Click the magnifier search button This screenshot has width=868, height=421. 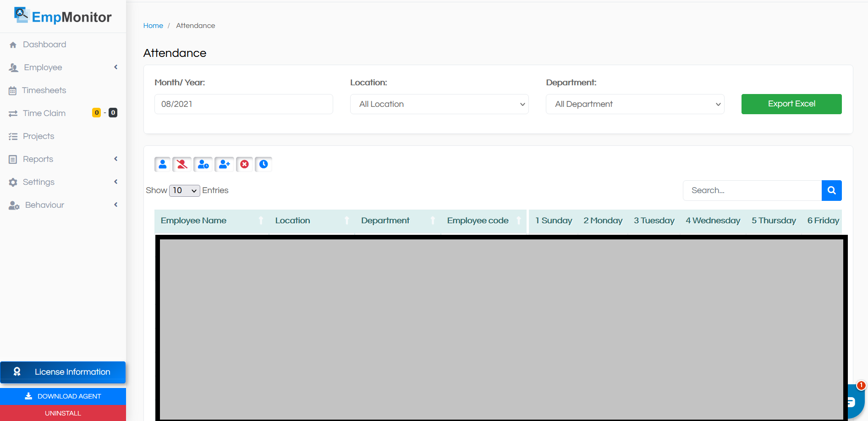point(831,190)
